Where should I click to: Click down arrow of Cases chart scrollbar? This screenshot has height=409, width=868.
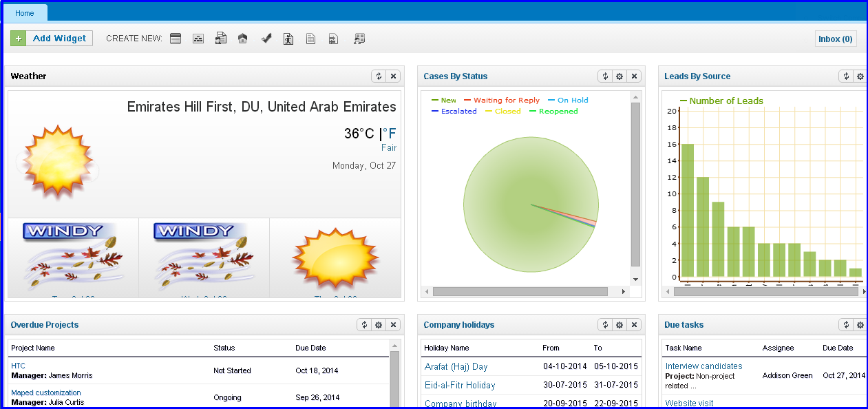(x=635, y=280)
